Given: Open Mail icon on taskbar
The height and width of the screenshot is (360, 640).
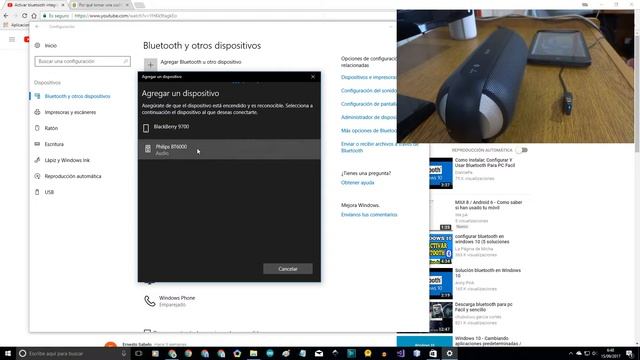Looking at the screenshot, I should point(319,353).
